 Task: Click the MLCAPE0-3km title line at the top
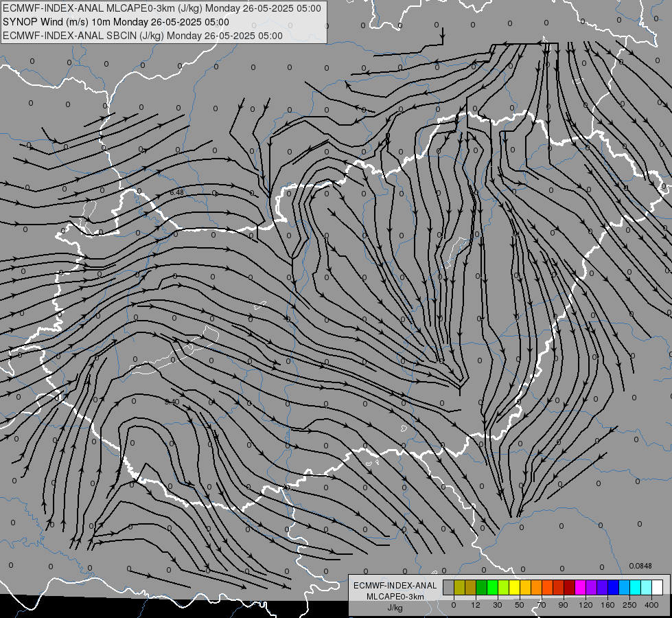click(162, 8)
